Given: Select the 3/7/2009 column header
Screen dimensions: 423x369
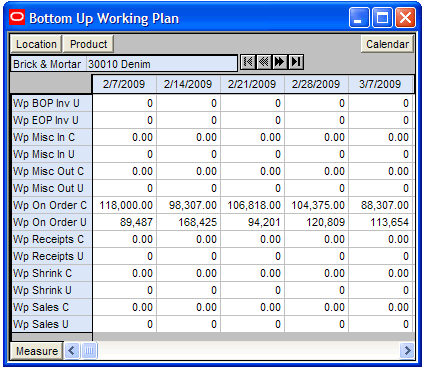Looking at the screenshot, I should (380, 84).
